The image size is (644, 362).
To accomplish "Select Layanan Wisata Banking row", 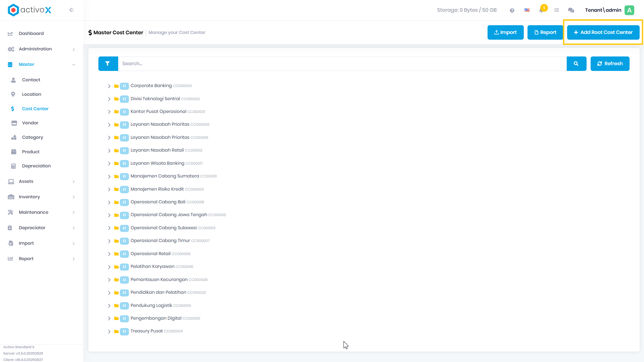I will click(x=167, y=163).
